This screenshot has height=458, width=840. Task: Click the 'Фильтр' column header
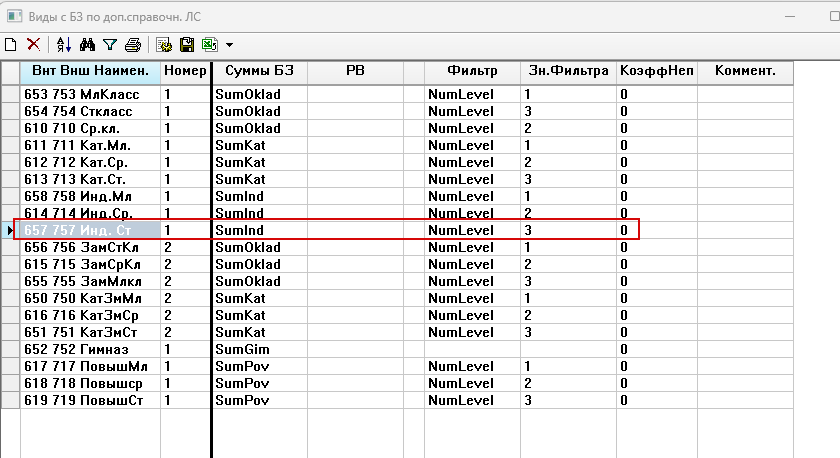coord(472,72)
